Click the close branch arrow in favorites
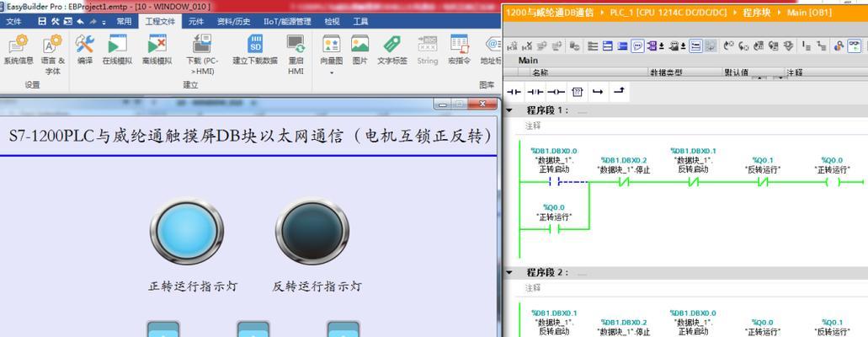 pyautogui.click(x=618, y=92)
